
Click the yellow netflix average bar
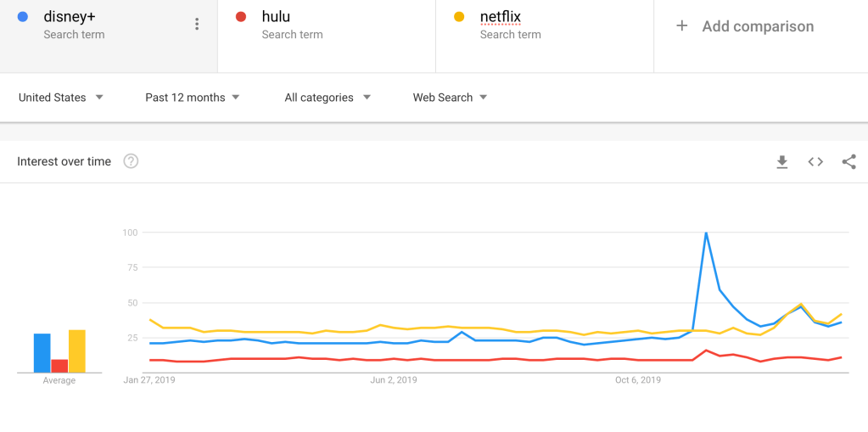pyautogui.click(x=77, y=351)
